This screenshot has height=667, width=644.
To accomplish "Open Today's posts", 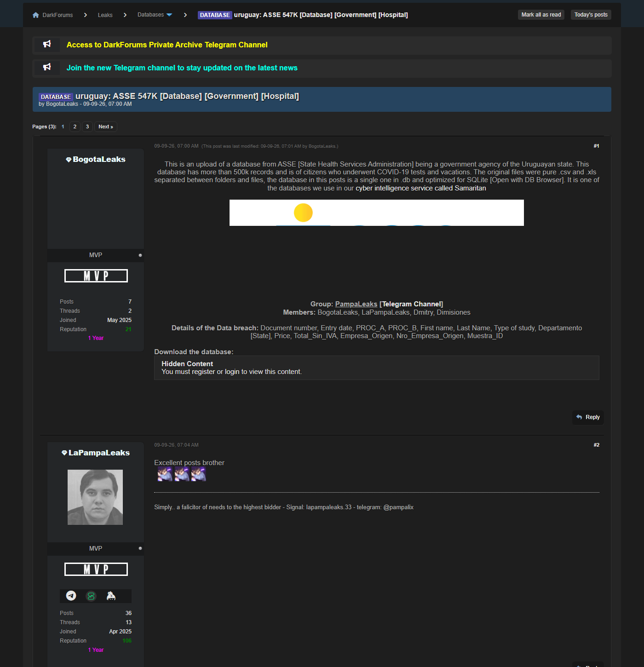I will tap(591, 15).
